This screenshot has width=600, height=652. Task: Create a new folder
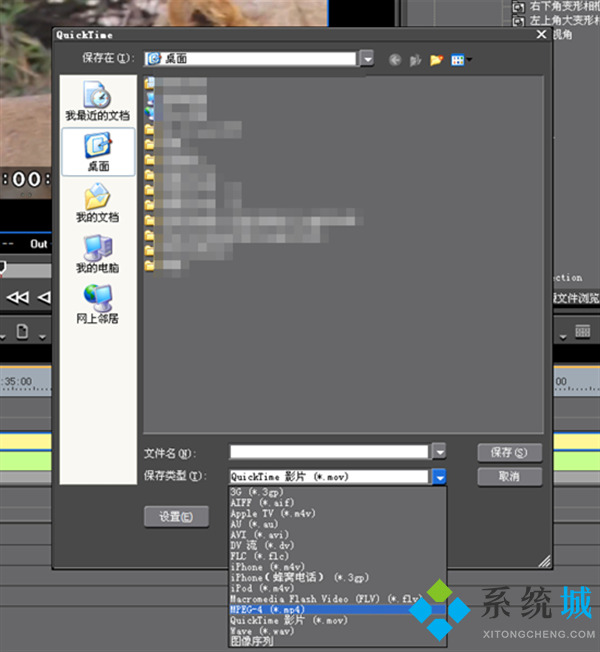[436, 60]
